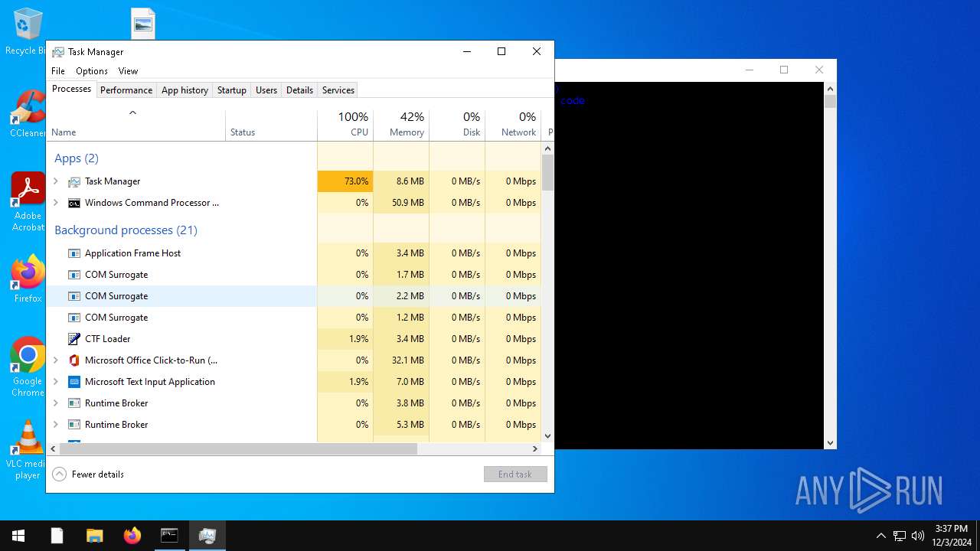Expand the second Runtime Broker row

55,425
